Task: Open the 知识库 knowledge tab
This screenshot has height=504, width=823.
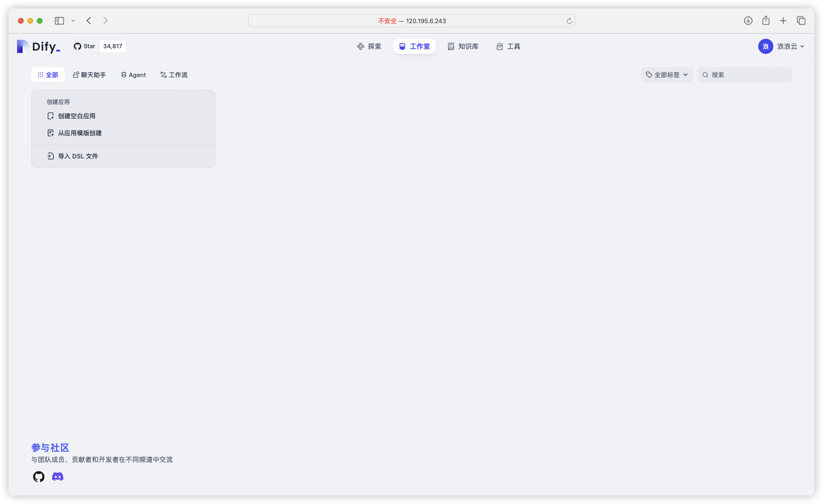Action: click(x=463, y=46)
